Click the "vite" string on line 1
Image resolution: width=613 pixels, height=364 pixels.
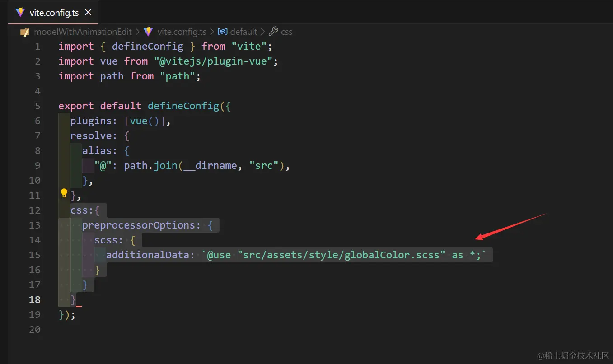249,47
